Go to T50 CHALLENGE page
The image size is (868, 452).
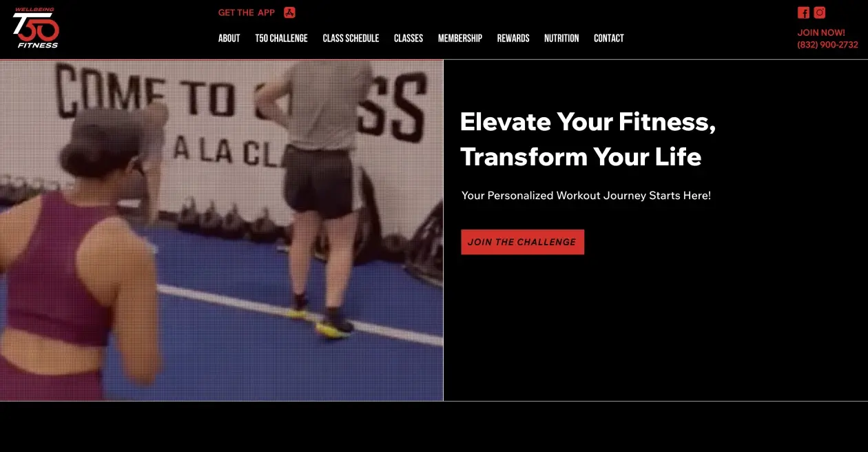pos(281,39)
